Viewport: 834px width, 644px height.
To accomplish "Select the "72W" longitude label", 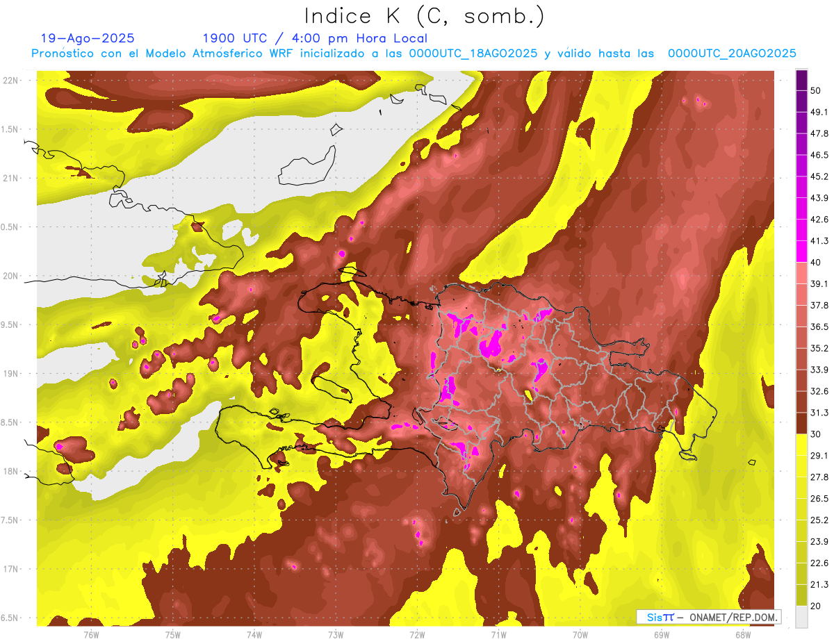I will 417,634.
